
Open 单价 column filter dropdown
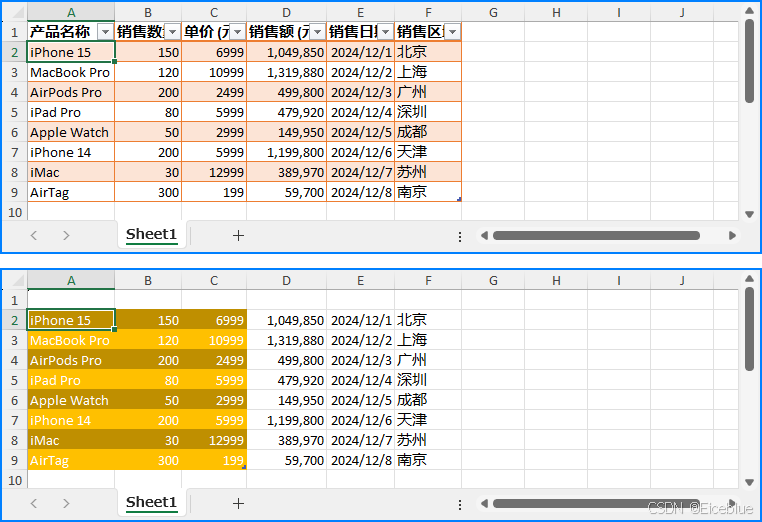(x=237, y=32)
